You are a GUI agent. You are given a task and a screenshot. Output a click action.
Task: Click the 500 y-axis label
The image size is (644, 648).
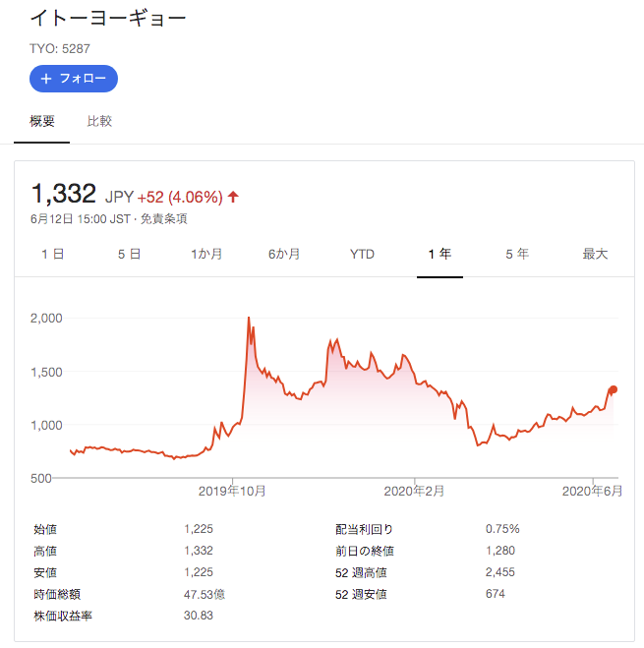tap(41, 478)
